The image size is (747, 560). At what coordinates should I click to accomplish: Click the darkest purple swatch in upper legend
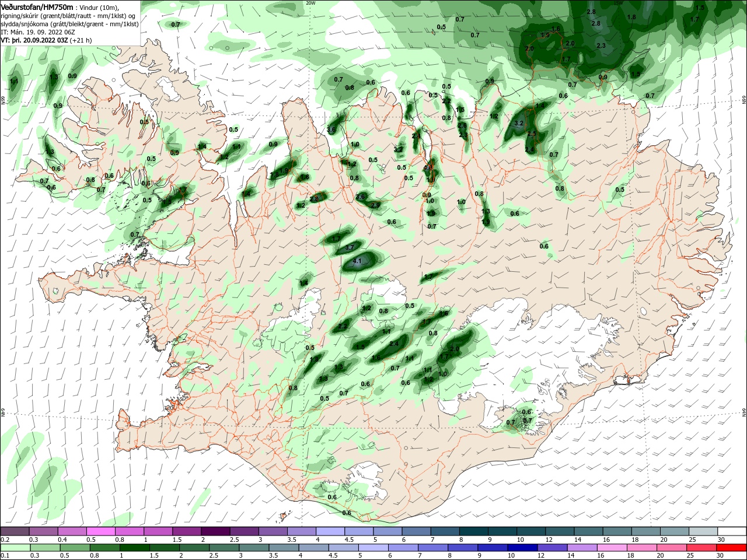point(215,531)
